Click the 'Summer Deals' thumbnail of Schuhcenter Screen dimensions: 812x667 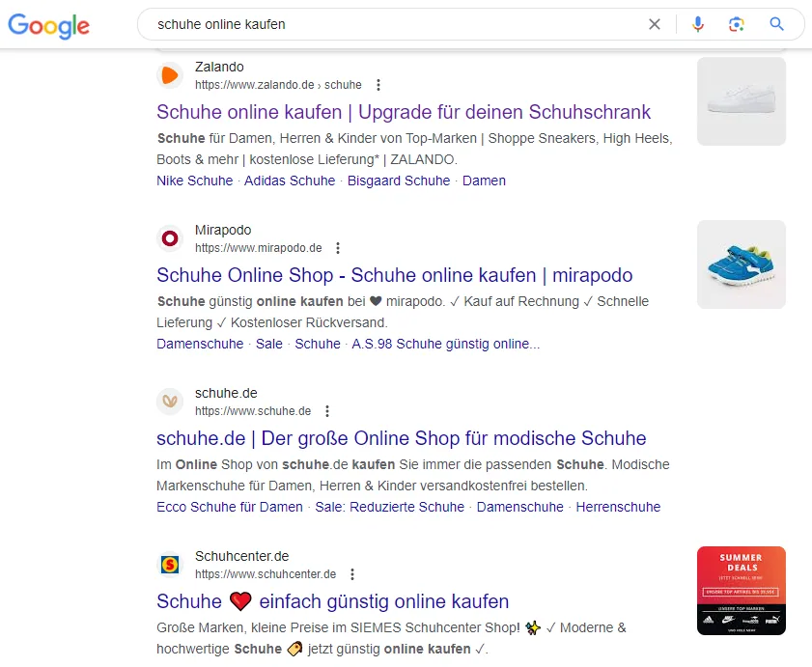[x=742, y=591]
